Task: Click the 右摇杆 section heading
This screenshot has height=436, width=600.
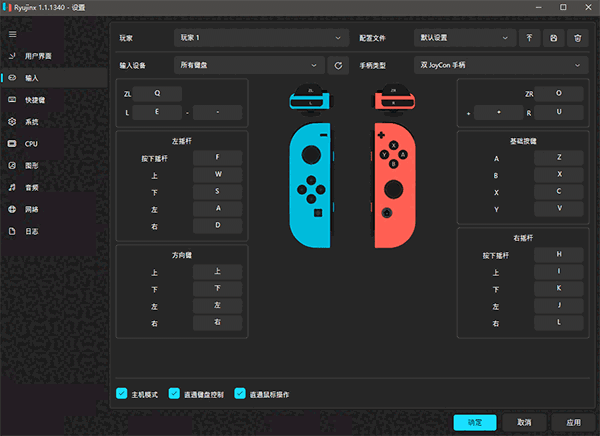Action: tap(523, 238)
